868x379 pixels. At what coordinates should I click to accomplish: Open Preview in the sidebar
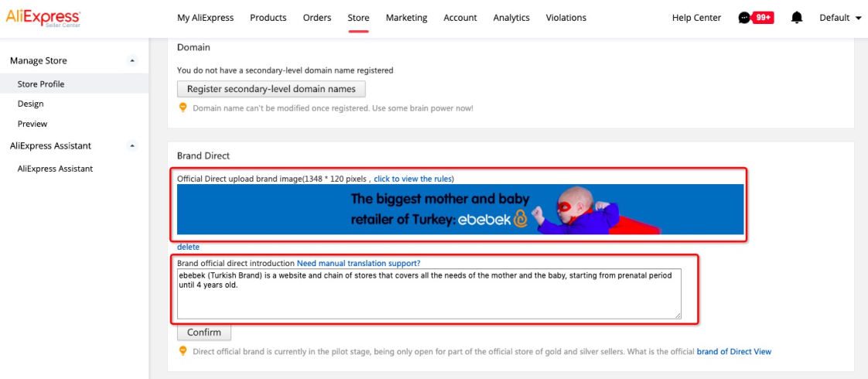[x=32, y=124]
